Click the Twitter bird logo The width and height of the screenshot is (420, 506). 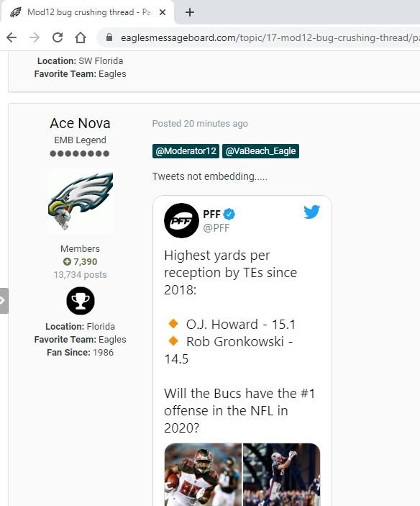point(311,212)
